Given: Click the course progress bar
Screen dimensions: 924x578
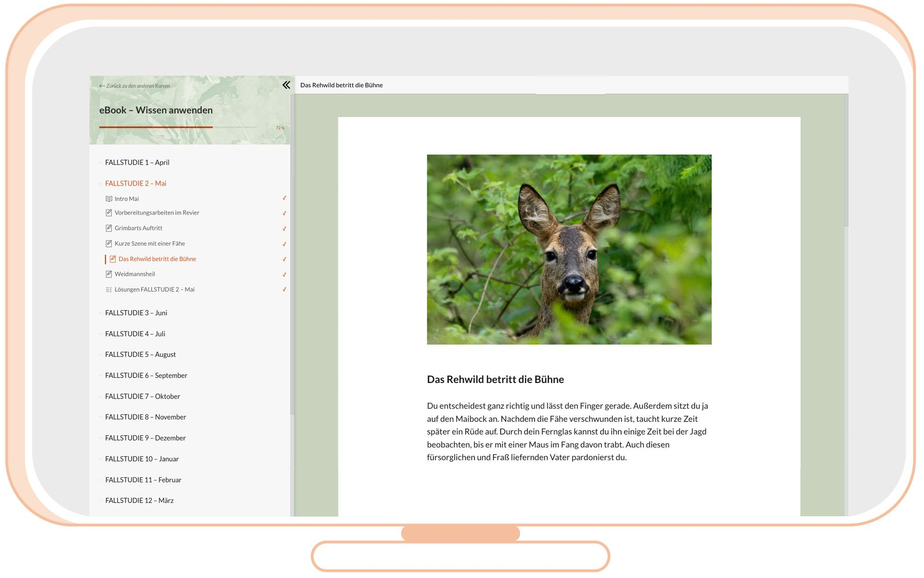Looking at the screenshot, I should pos(178,127).
